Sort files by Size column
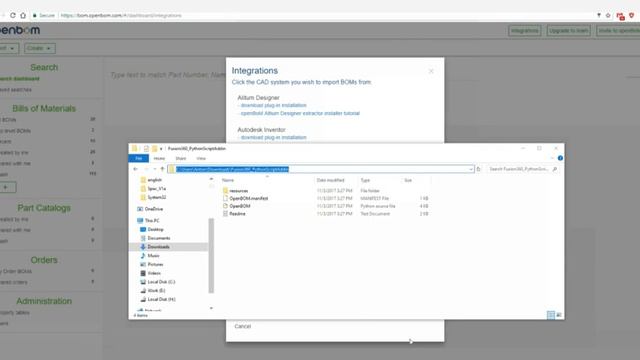640x360 pixels. click(x=408, y=180)
